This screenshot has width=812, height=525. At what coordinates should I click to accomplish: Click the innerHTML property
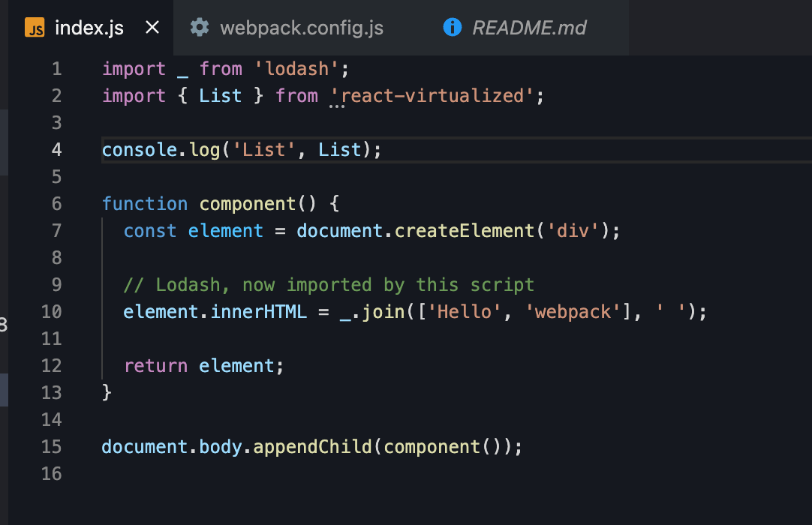[258, 312]
